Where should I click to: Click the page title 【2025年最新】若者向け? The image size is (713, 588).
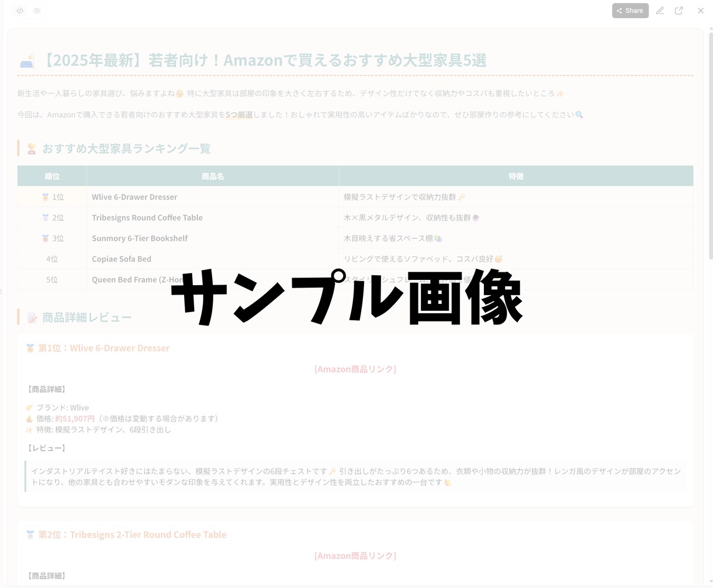point(252,60)
